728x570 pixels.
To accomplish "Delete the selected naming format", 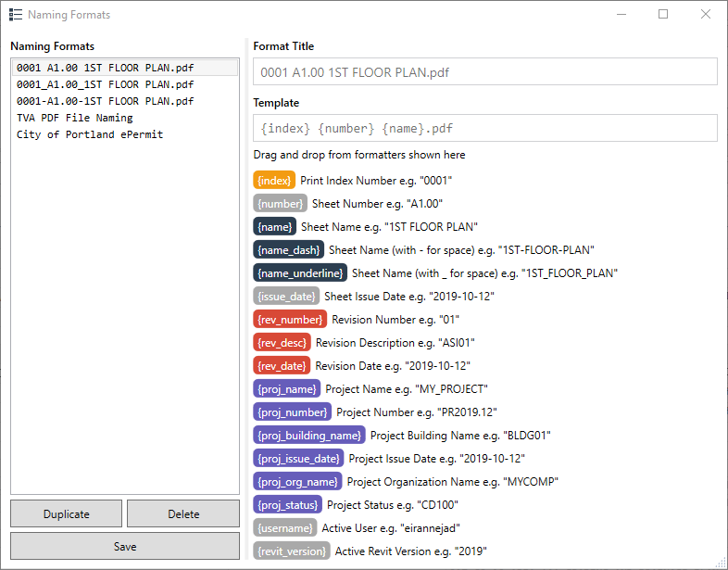I will tap(183, 513).
